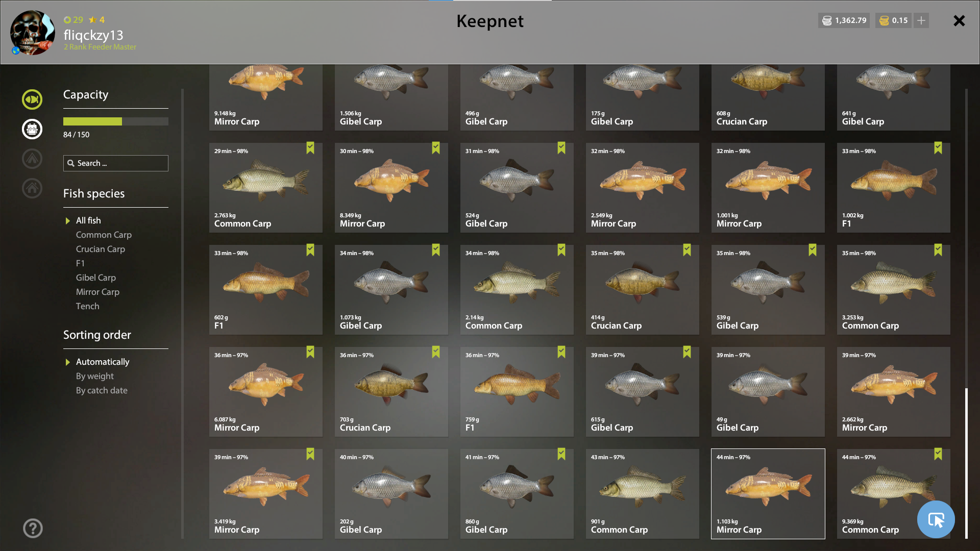Open the second round sidebar icon

(x=32, y=129)
